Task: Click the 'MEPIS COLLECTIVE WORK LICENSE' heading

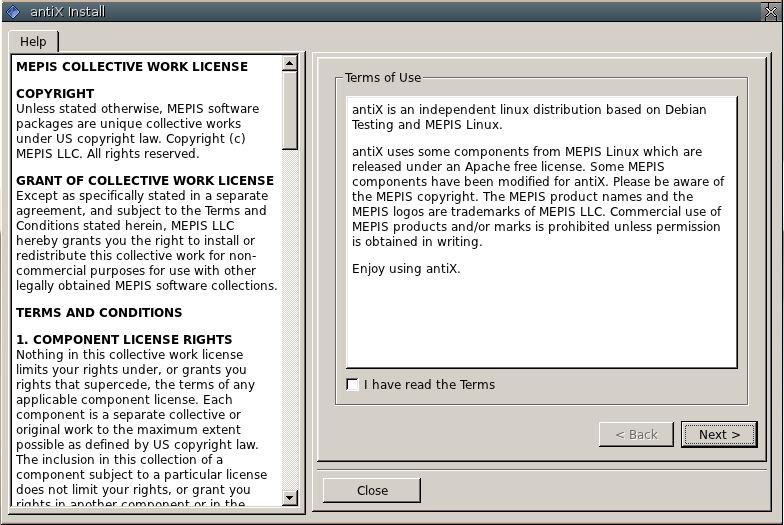Action: pyautogui.click(x=132, y=67)
